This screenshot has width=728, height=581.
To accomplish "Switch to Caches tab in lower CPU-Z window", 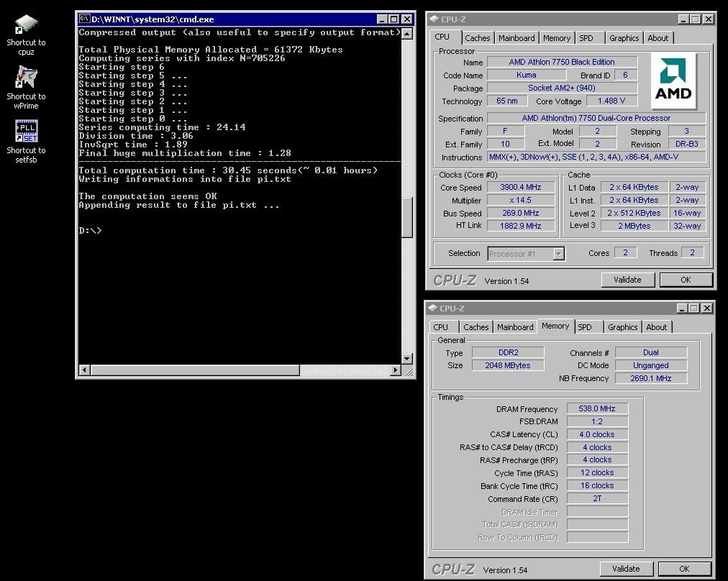I will coord(476,327).
